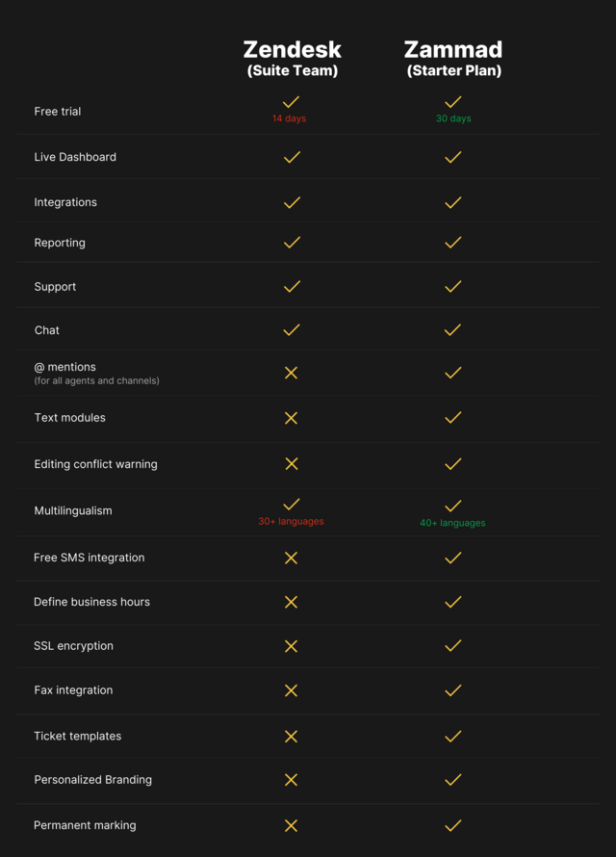This screenshot has height=857, width=616.
Task: Click the '30+ languages' red label
Action: (x=291, y=521)
